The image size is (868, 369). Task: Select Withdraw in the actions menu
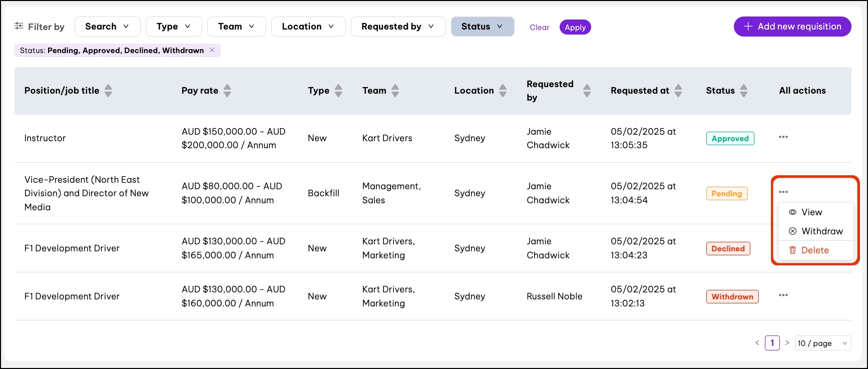pyautogui.click(x=821, y=231)
